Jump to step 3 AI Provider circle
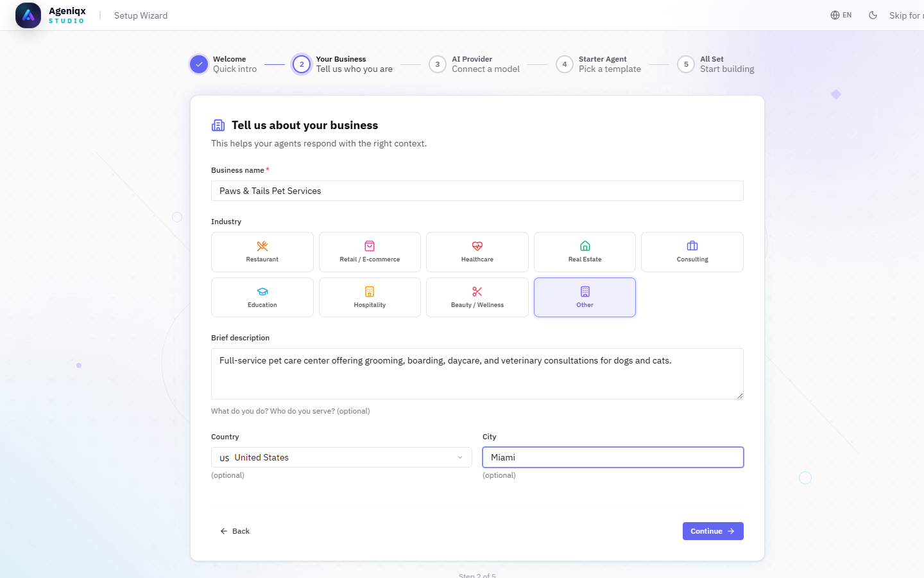Viewport: 924px width, 578px height. (438, 64)
